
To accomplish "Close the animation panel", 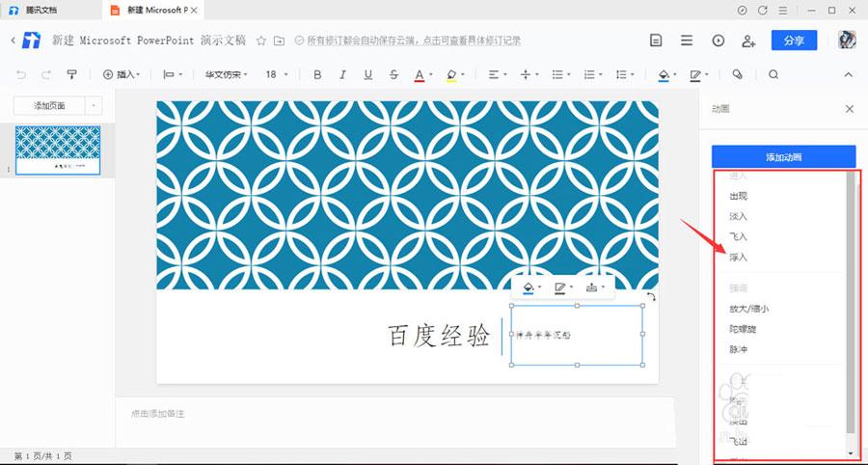I will (850, 109).
